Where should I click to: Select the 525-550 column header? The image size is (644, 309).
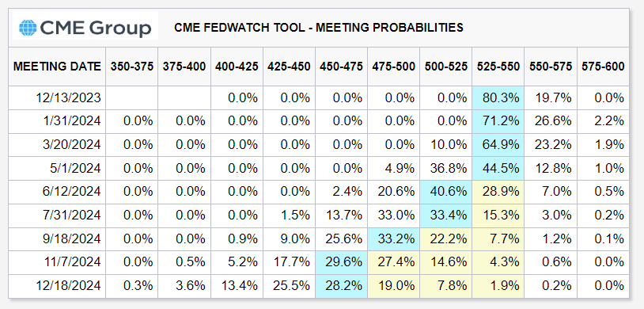point(498,67)
